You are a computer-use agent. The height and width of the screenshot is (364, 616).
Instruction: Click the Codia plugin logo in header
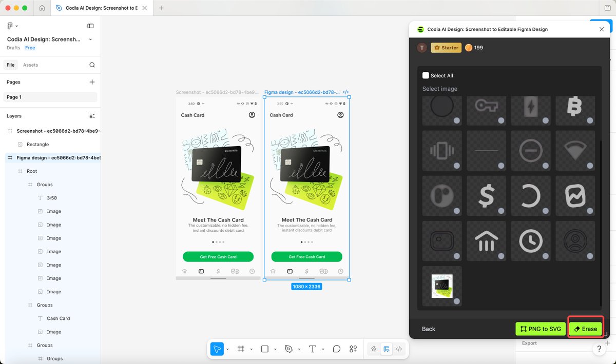point(420,29)
